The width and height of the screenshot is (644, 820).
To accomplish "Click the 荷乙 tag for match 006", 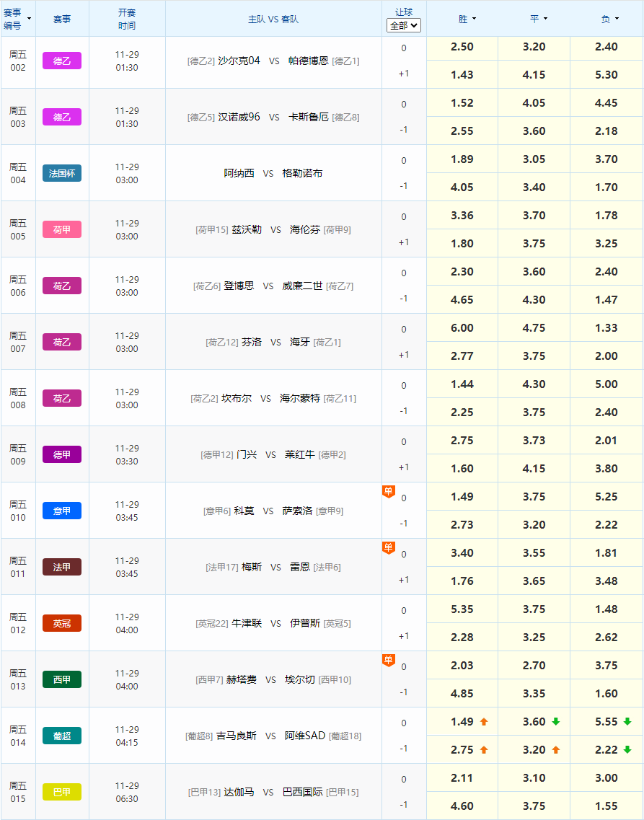I will 62,286.
